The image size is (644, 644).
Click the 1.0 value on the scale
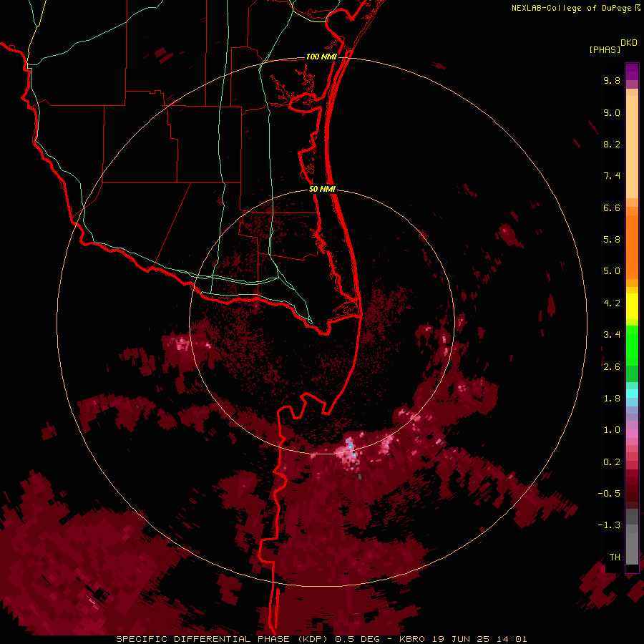(x=612, y=430)
